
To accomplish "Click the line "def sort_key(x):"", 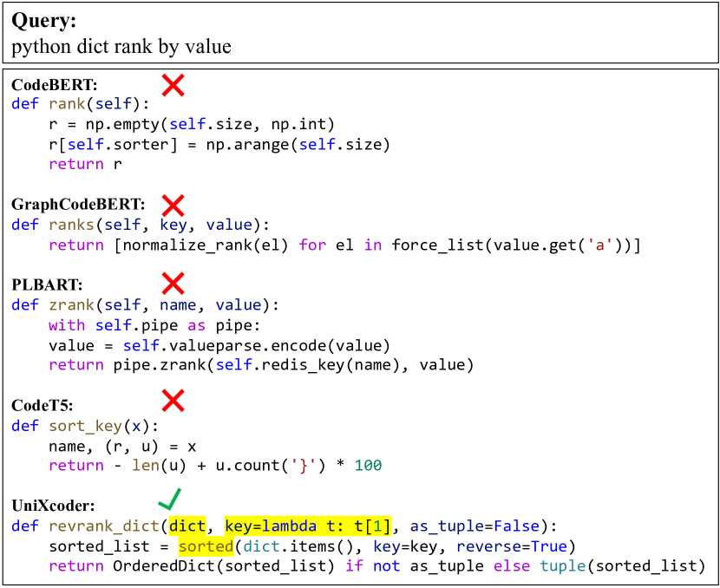I will [85, 427].
